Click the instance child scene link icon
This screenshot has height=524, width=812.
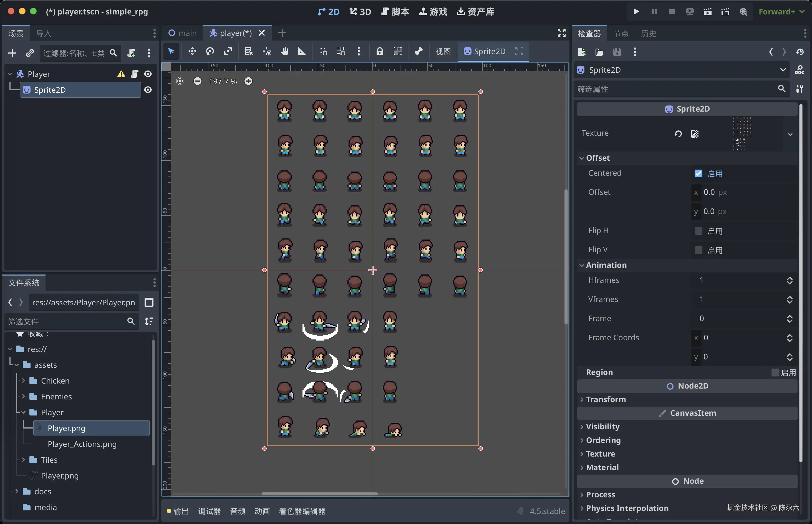30,53
